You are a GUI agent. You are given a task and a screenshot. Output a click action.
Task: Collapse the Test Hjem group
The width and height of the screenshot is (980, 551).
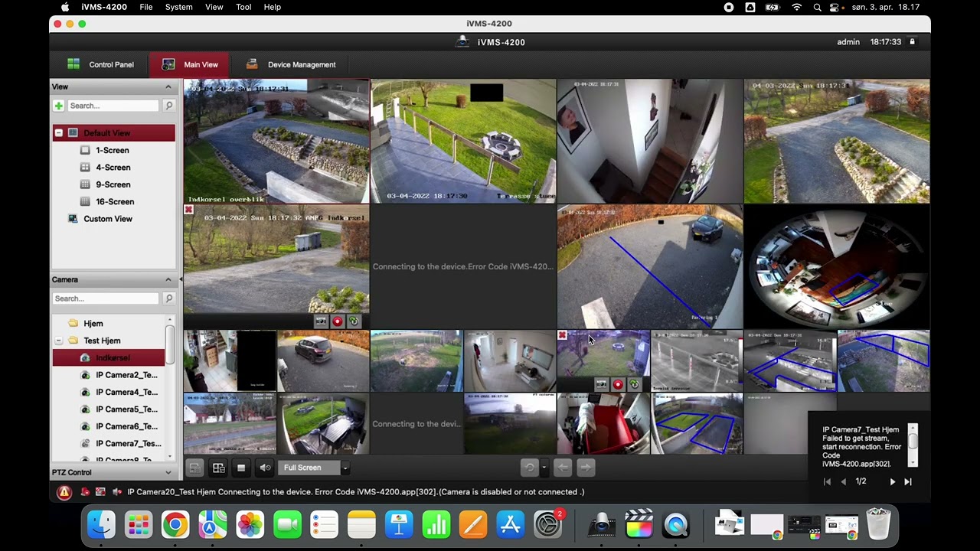58,341
